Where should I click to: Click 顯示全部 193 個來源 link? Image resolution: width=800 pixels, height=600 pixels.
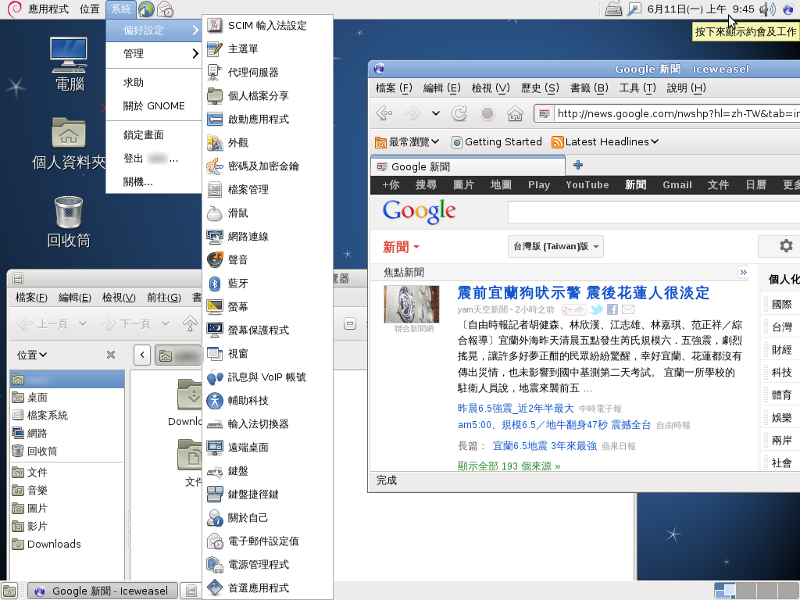[509, 466]
